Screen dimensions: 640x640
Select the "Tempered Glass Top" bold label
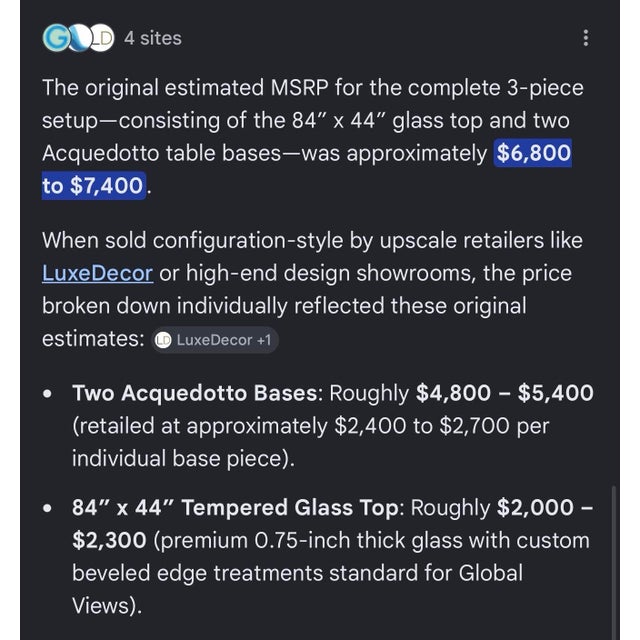pos(290,508)
